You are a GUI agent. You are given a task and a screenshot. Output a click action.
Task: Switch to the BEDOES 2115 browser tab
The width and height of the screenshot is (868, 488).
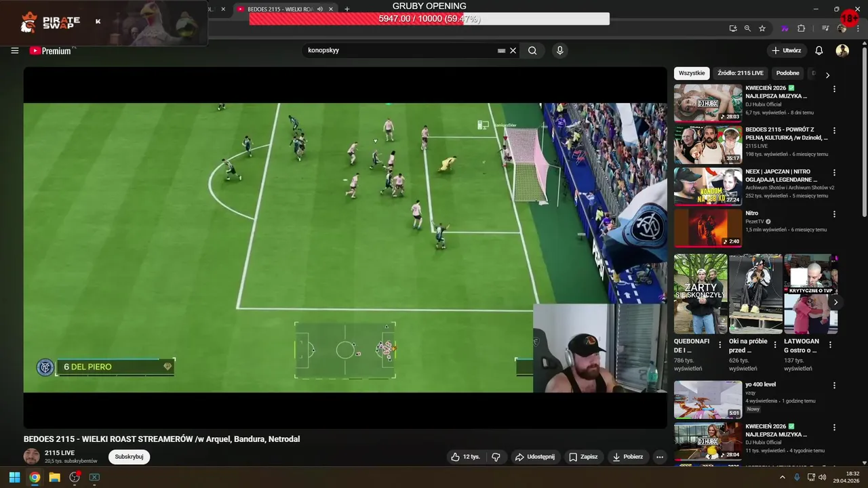[281, 9]
